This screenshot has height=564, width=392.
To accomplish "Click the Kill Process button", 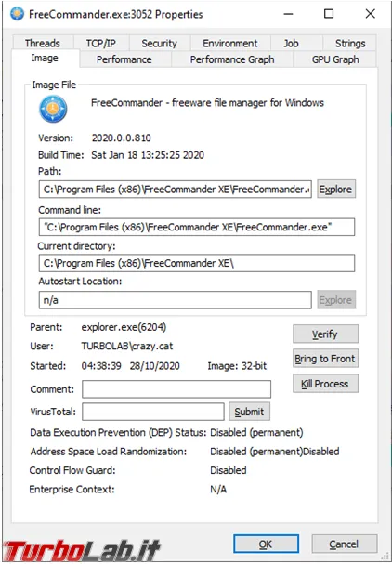I will point(325,384).
